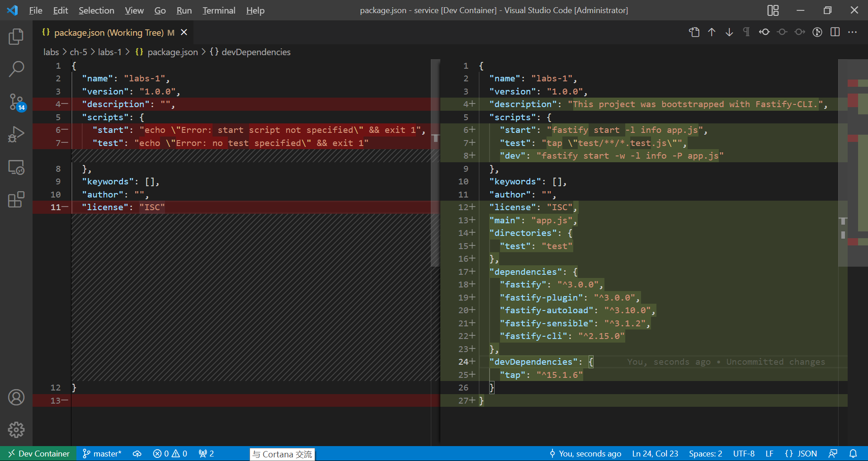
Task: Split the editor right
Action: 835,32
